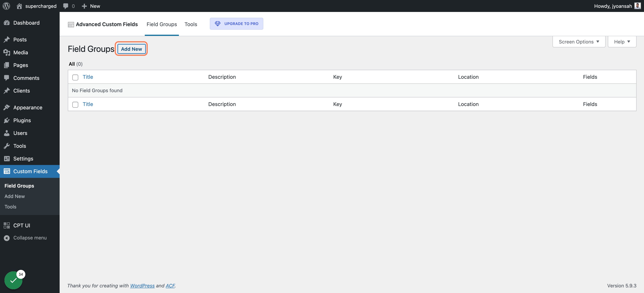
Task: Click the Dashboard gauge icon
Action: pos(7,23)
